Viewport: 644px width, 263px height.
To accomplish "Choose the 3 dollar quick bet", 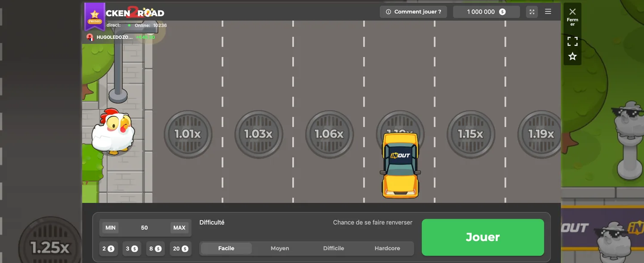I will coord(132,249).
